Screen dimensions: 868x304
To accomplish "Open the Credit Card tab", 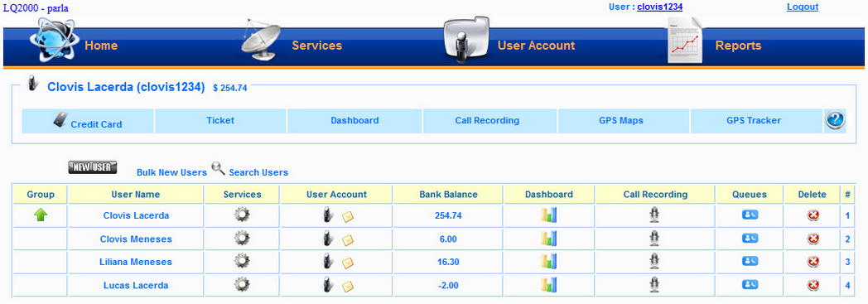I will 88,121.
